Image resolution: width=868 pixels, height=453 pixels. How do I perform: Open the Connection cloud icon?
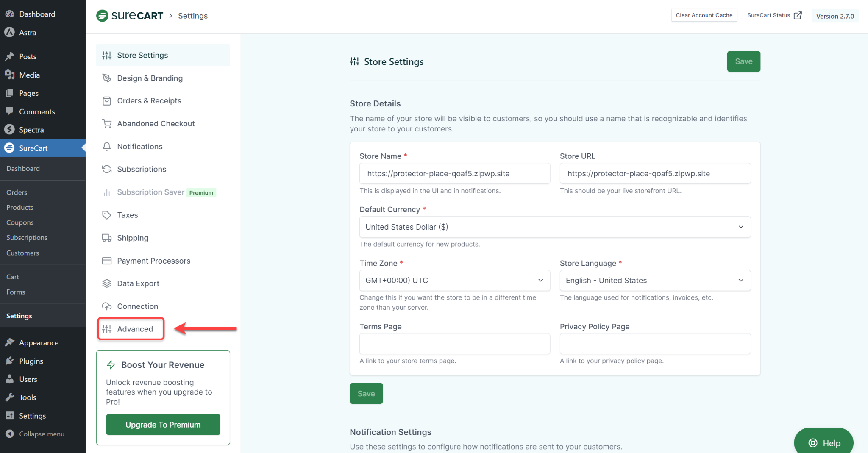[106, 306]
